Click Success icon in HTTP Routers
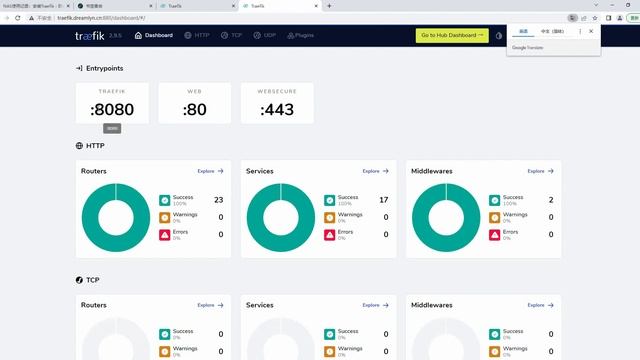 coord(164,200)
